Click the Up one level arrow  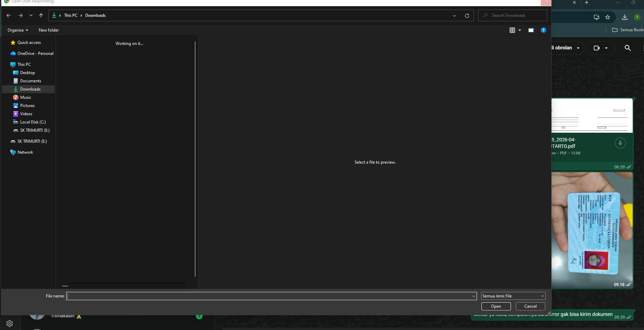(41, 15)
